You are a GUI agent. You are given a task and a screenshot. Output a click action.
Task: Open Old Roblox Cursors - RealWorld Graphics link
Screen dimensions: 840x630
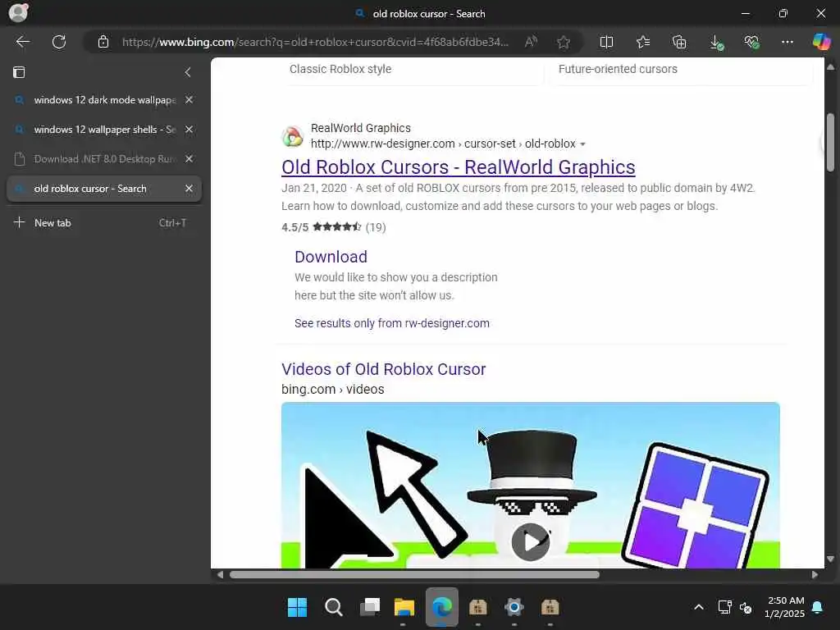point(458,167)
